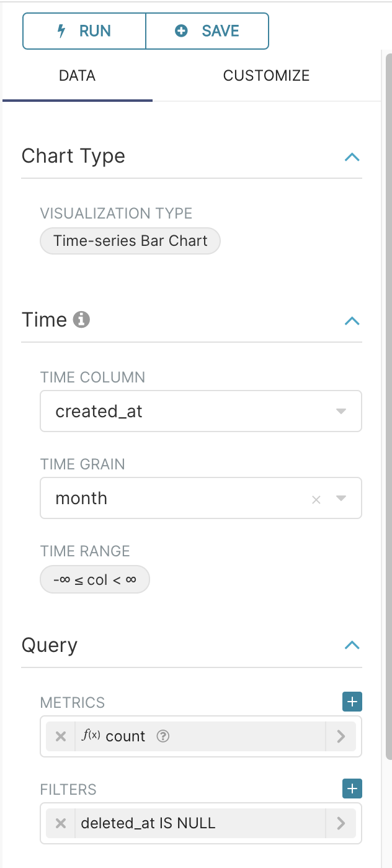The height and width of the screenshot is (868, 392).
Task: Switch to the Data tab
Action: pos(77,76)
